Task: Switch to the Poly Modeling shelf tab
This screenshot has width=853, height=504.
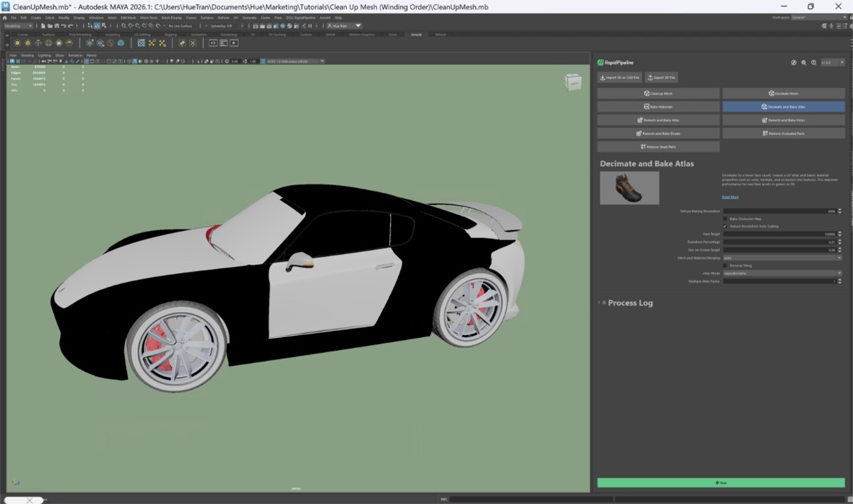Action: coord(80,34)
